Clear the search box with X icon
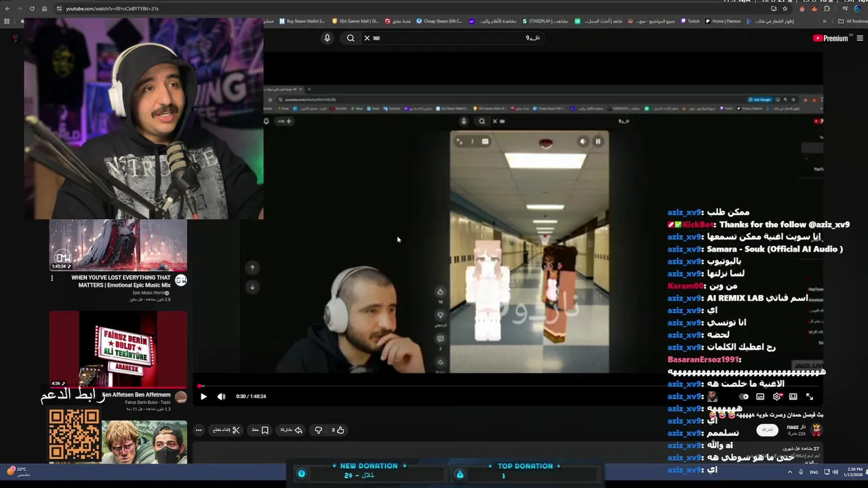The image size is (868, 488). [x=367, y=38]
